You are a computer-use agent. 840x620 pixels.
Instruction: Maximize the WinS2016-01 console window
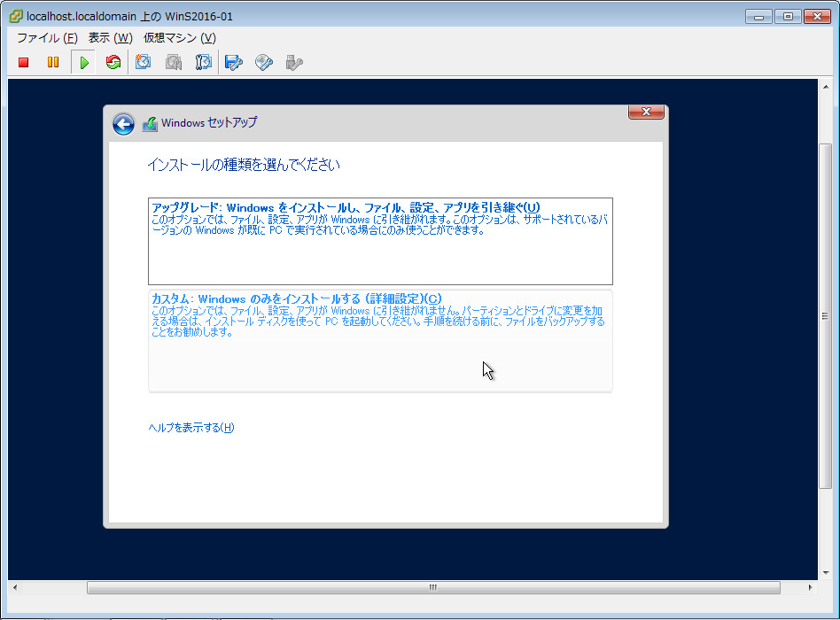pos(788,17)
